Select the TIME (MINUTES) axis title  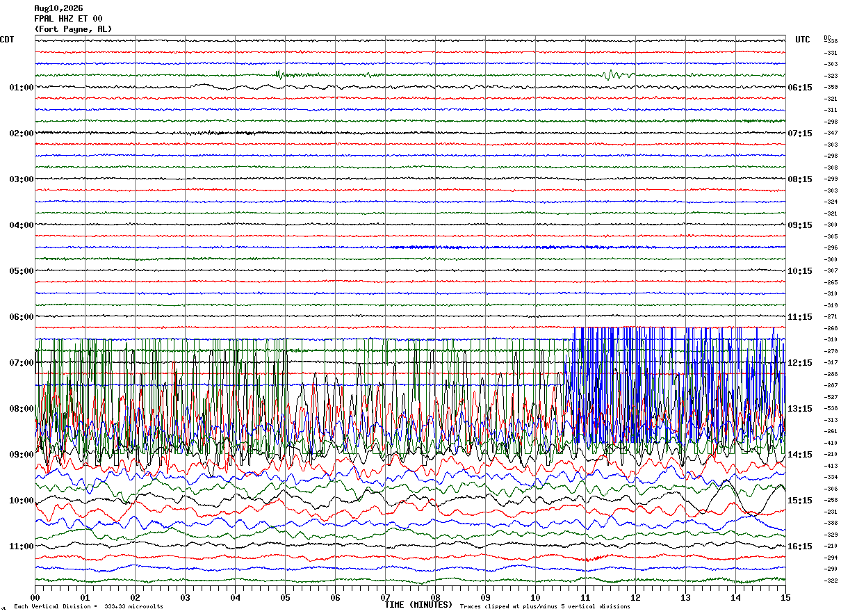pyautogui.click(x=418, y=605)
